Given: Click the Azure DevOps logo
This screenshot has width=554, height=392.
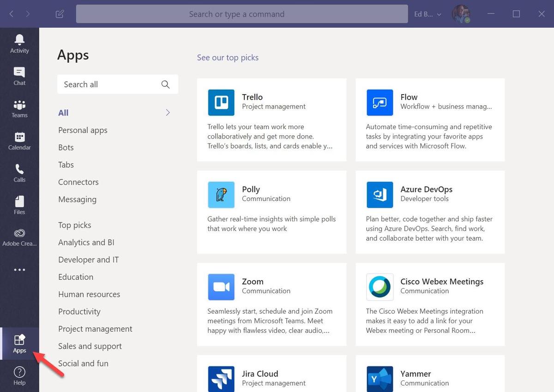Looking at the screenshot, I should pyautogui.click(x=379, y=195).
